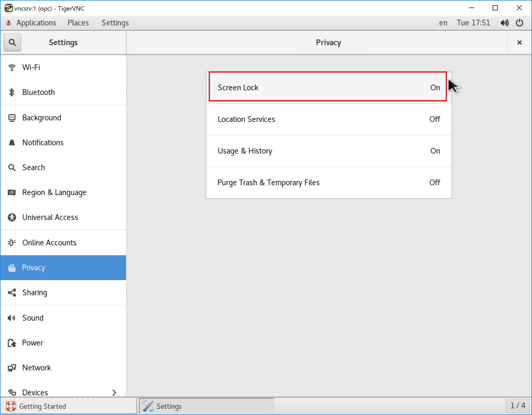The height and width of the screenshot is (415, 532).
Task: Click the search magnifier button in Settings header
Action: (12, 43)
